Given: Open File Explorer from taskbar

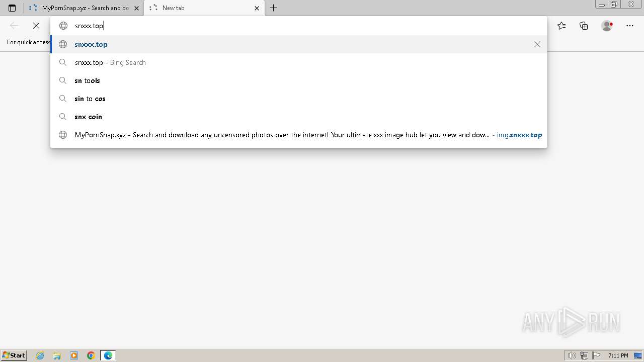Looking at the screenshot, I should point(57,355).
